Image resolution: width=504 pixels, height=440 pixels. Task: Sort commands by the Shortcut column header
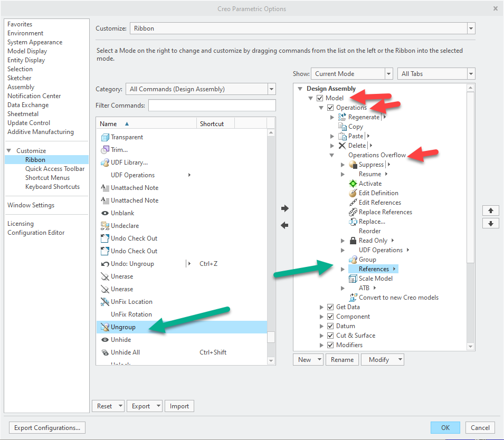click(216, 124)
